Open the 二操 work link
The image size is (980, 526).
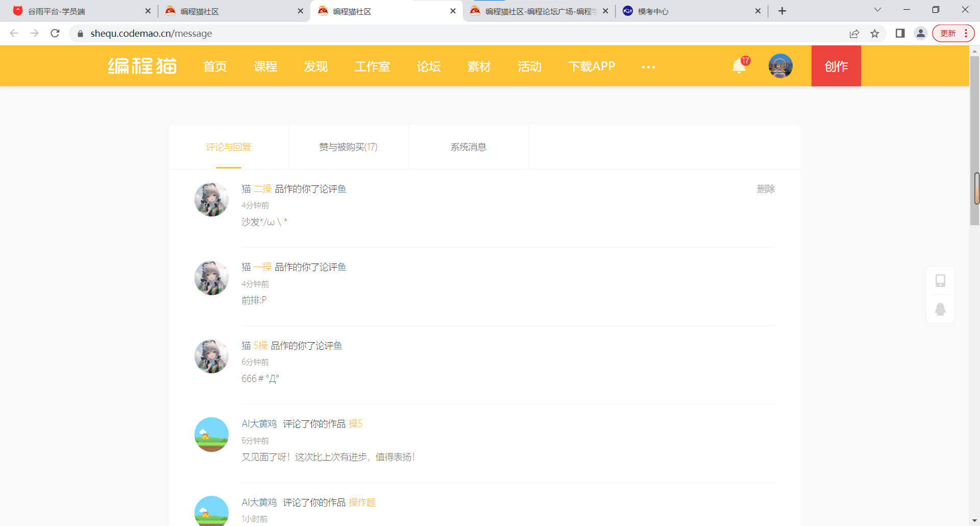click(263, 189)
